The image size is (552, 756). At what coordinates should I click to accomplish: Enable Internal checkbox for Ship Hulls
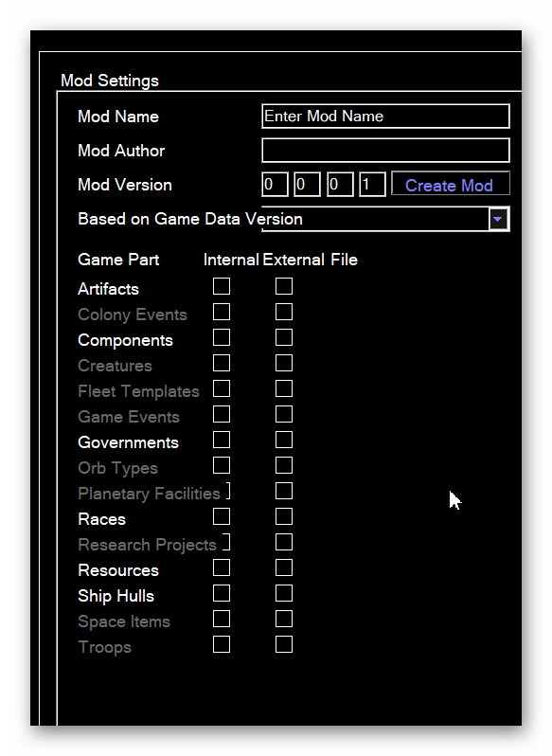pyautogui.click(x=222, y=593)
